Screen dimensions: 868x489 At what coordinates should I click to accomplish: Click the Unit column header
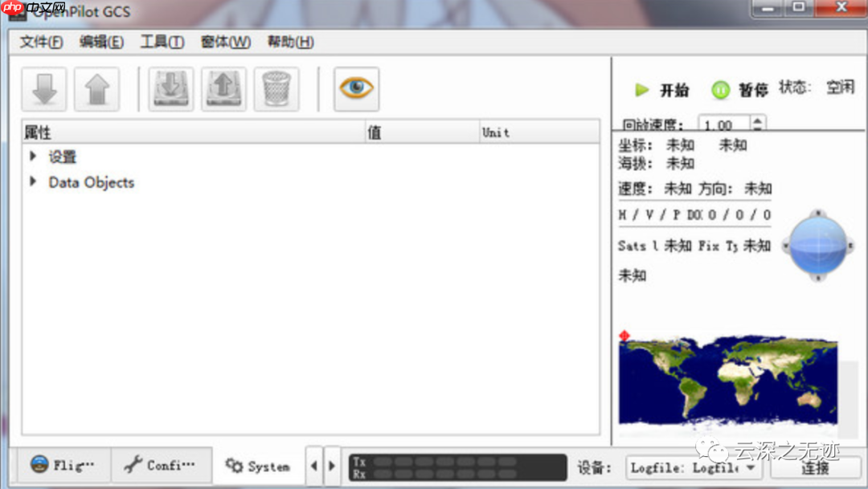tap(539, 132)
